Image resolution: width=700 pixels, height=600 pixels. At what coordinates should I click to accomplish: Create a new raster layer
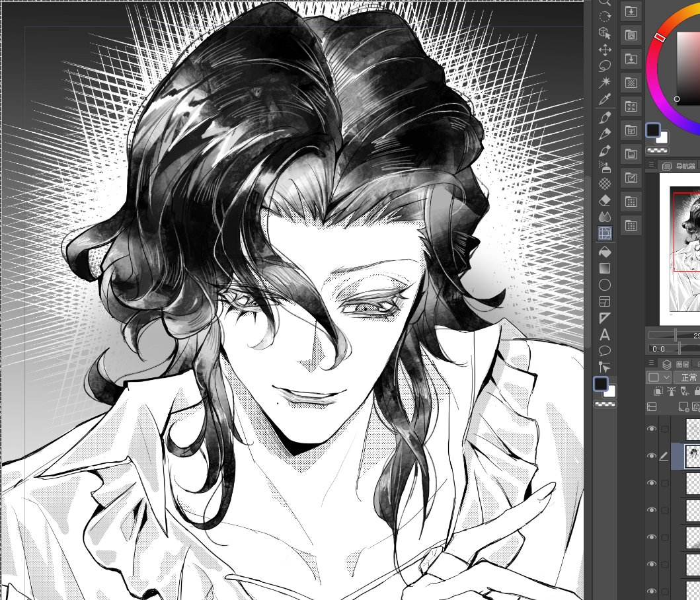[x=683, y=406]
